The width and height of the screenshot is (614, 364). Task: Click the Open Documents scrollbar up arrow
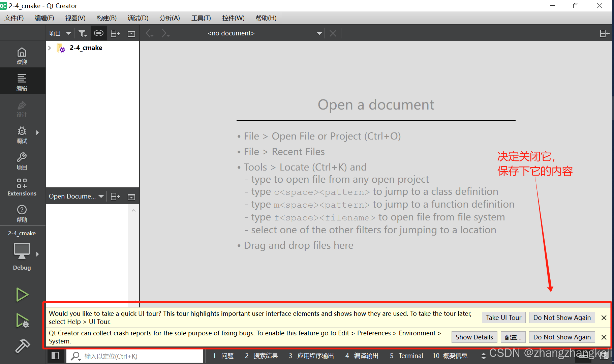(133, 210)
